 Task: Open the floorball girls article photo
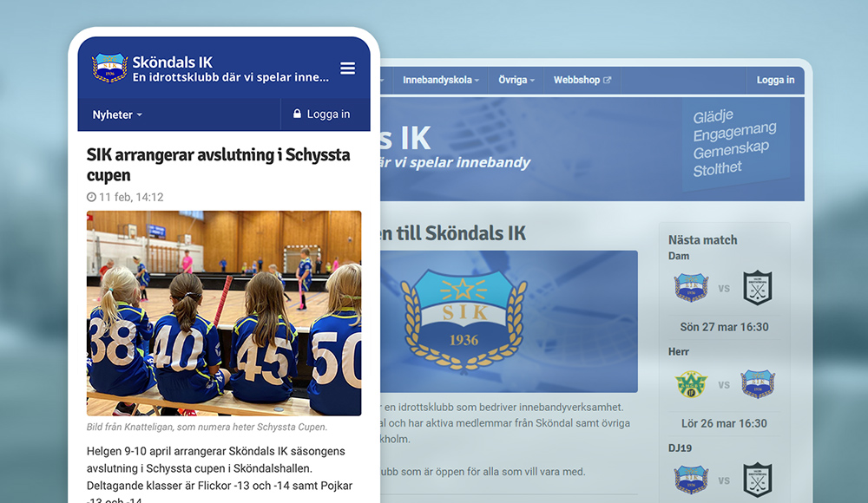(x=224, y=313)
